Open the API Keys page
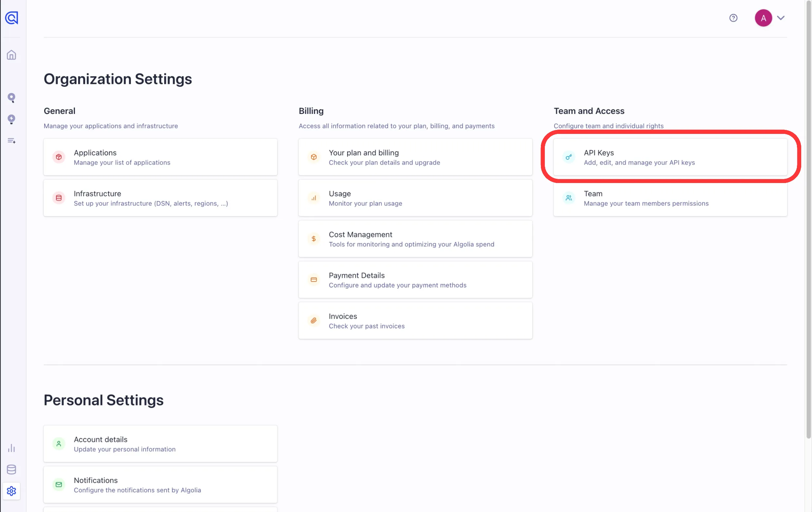This screenshot has width=812, height=512. click(x=670, y=157)
